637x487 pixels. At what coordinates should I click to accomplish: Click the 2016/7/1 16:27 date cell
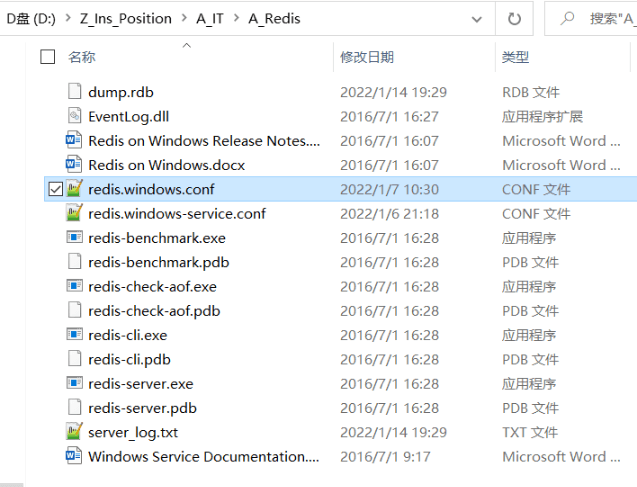coord(390,117)
